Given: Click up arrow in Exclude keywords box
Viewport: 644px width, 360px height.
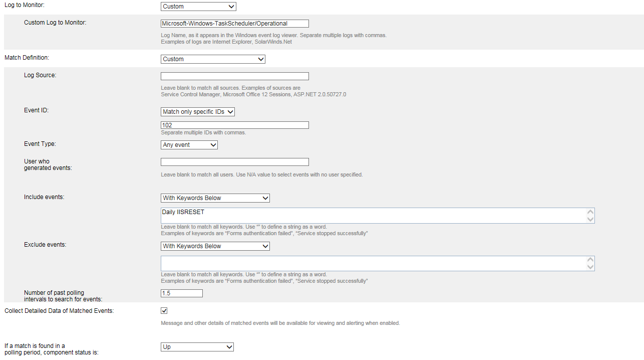Looking at the screenshot, I should 590,260.
